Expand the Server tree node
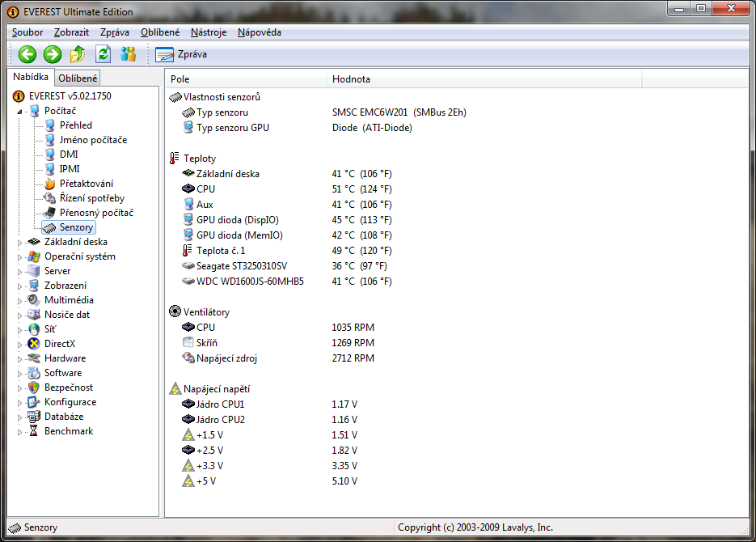 [19, 272]
